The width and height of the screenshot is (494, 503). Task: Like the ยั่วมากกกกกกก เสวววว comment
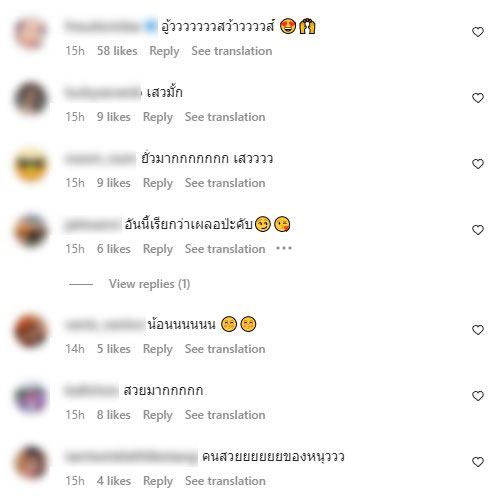(x=478, y=164)
